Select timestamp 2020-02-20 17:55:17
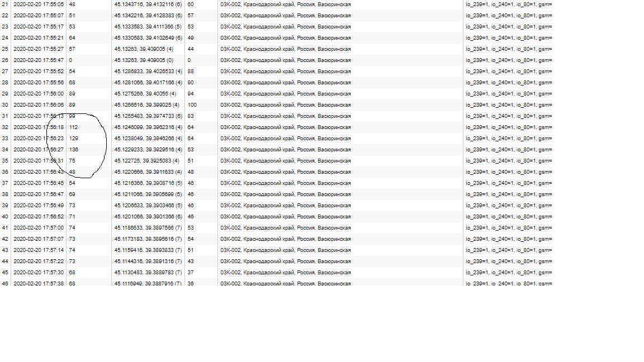 [39, 27]
